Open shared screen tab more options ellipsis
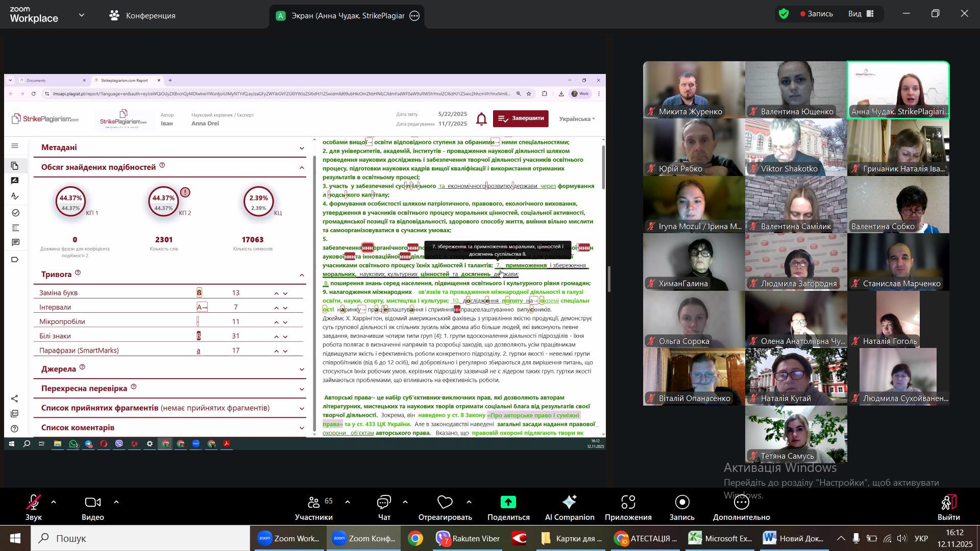Viewport: 980px width, 551px height. 415,16
